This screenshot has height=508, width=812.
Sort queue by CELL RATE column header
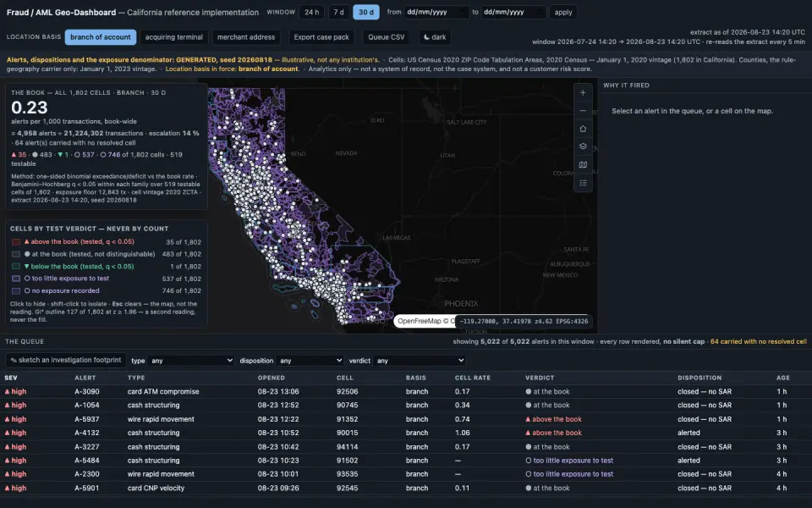[472, 378]
